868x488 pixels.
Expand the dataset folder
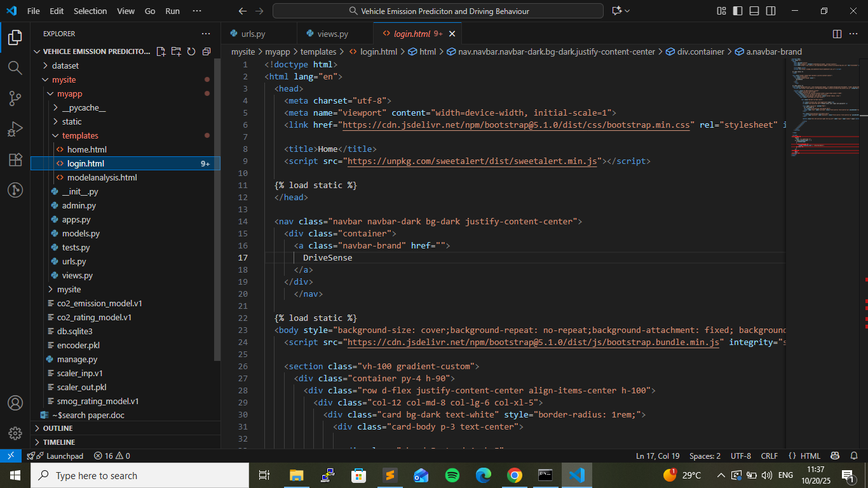(65, 65)
